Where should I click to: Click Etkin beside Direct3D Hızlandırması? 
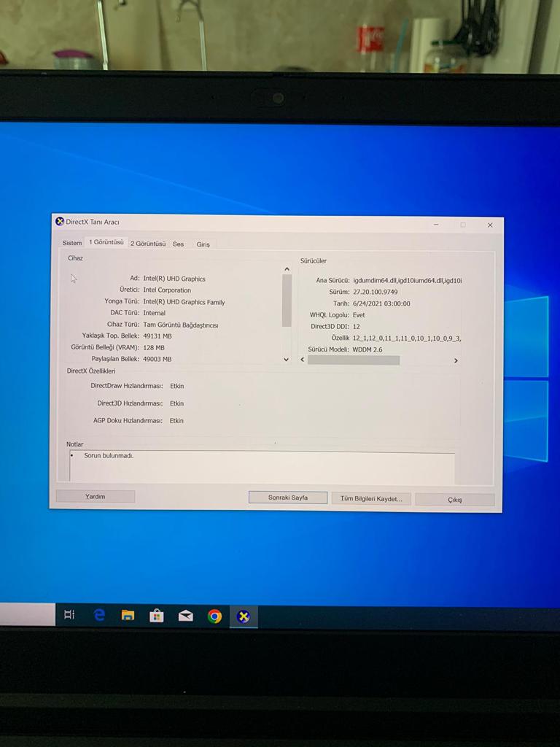pyautogui.click(x=176, y=403)
